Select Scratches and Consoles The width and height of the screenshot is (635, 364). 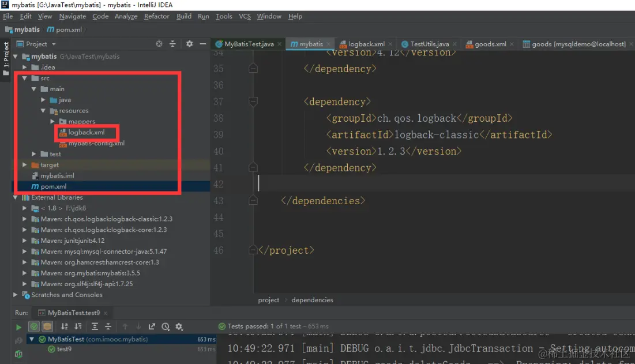[67, 295]
